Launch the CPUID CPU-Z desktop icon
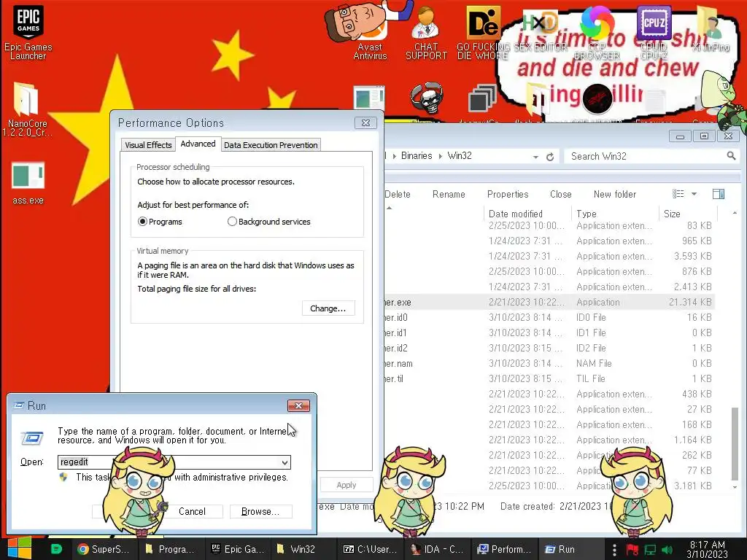The height and width of the screenshot is (560, 747). click(654, 32)
